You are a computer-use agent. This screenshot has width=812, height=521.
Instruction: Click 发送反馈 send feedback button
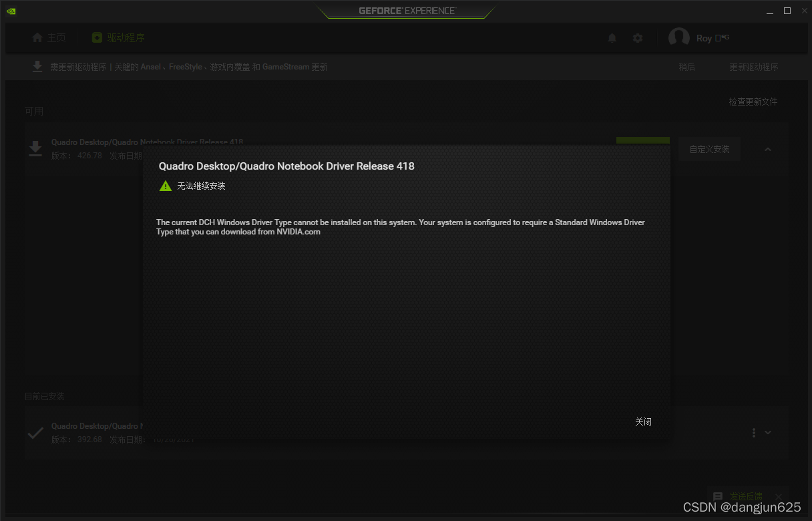[746, 496]
